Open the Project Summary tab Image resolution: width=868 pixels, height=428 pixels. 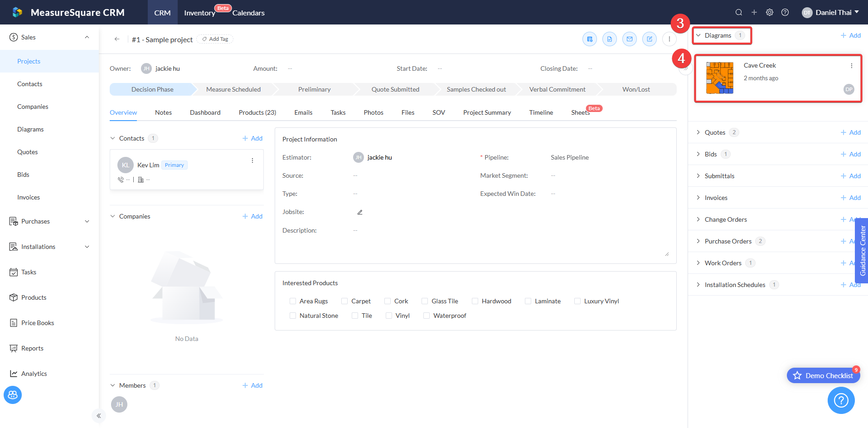(487, 112)
